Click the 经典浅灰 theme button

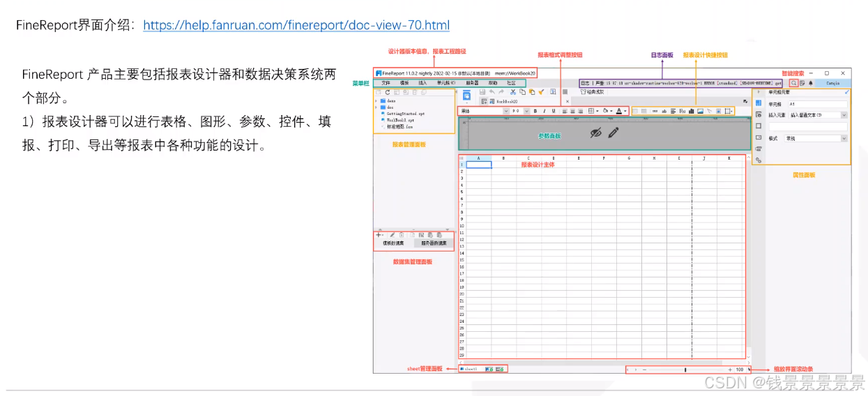point(592,92)
